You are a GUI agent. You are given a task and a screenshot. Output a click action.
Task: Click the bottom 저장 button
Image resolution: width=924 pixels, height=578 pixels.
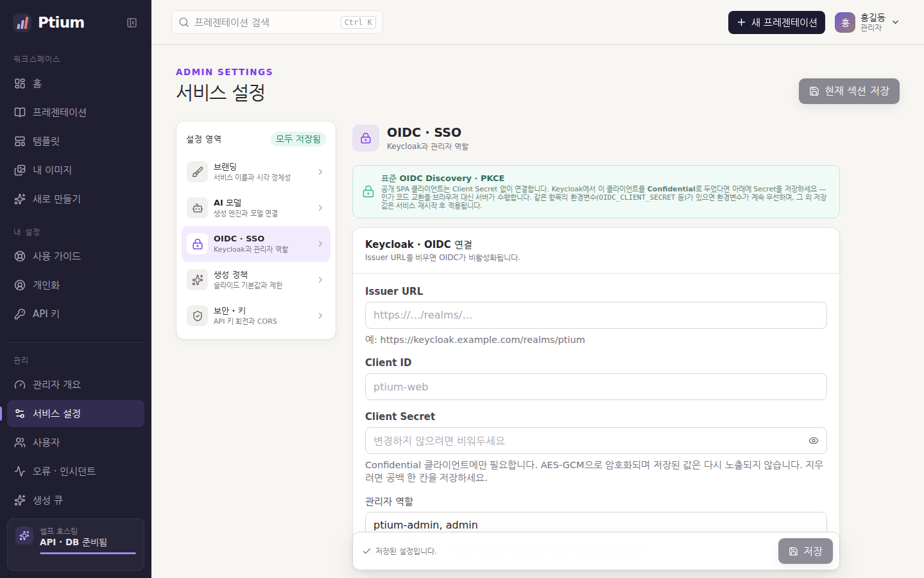point(805,551)
